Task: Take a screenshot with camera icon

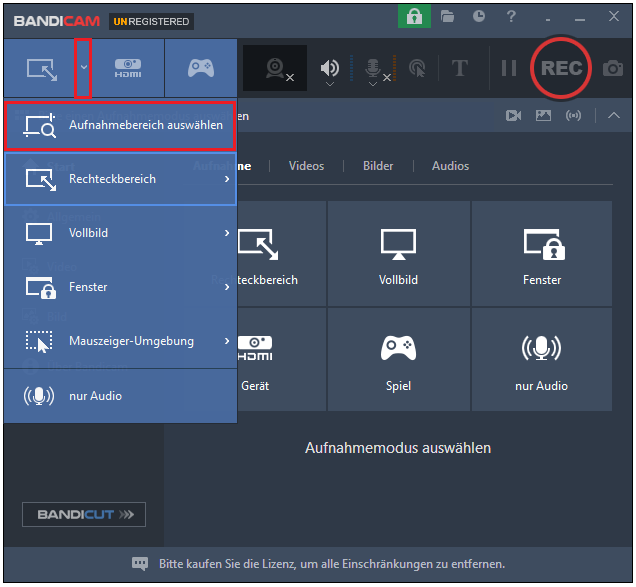Action: 613,68
